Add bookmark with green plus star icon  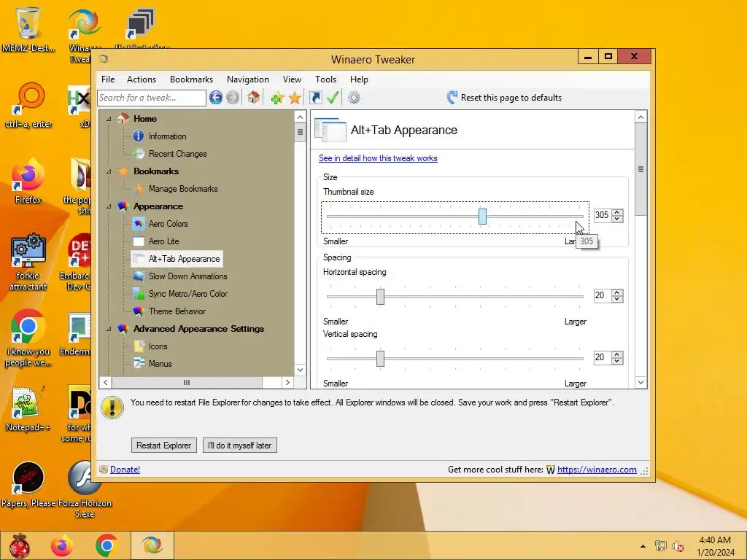click(x=276, y=98)
